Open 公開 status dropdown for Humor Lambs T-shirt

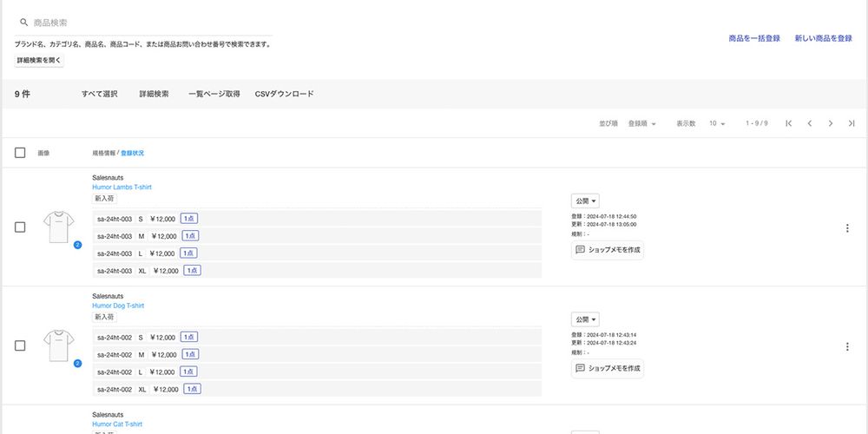point(585,201)
